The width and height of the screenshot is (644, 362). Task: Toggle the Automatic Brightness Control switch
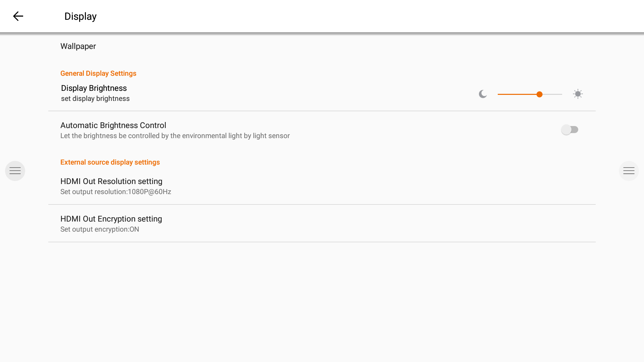tap(570, 130)
